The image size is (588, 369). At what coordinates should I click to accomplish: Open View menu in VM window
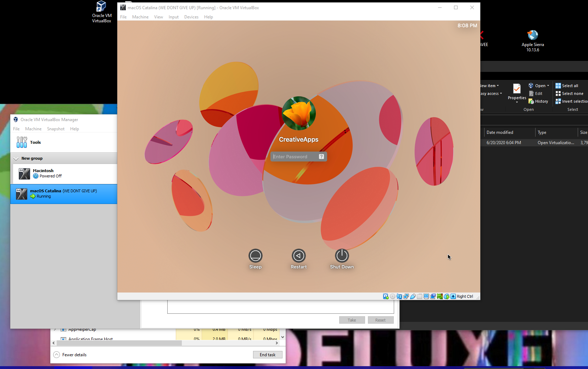tap(158, 17)
